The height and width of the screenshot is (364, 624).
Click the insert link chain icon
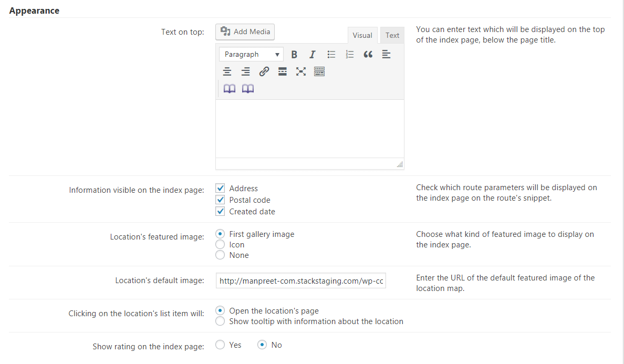point(264,72)
